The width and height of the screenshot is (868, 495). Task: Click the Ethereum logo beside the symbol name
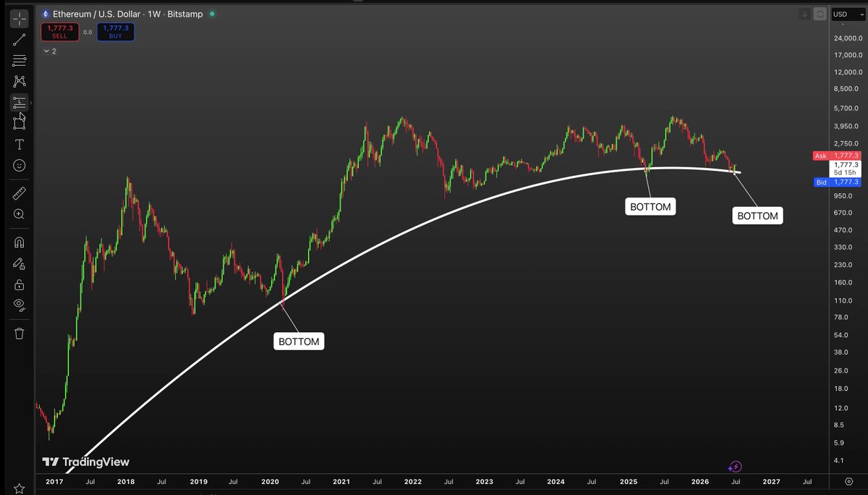tap(46, 14)
